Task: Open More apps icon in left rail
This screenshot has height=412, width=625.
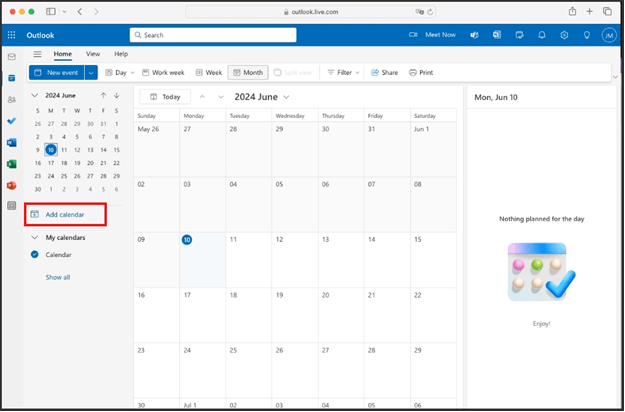Action: tap(12, 206)
